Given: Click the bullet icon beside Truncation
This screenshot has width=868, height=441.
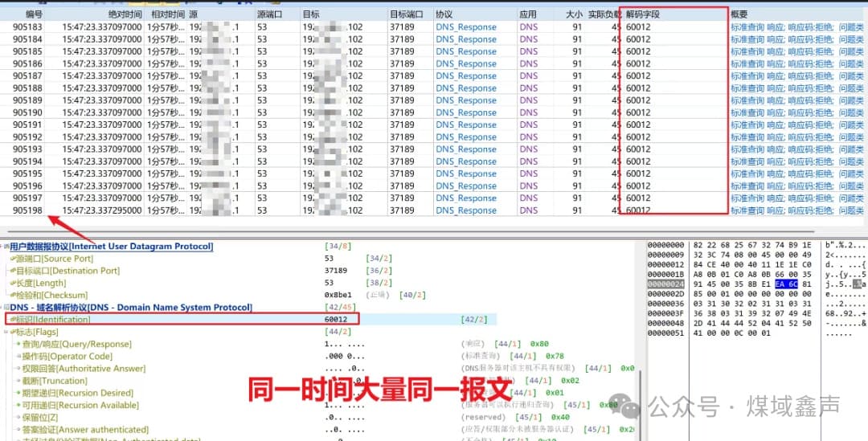Looking at the screenshot, I should pyautogui.click(x=18, y=381).
